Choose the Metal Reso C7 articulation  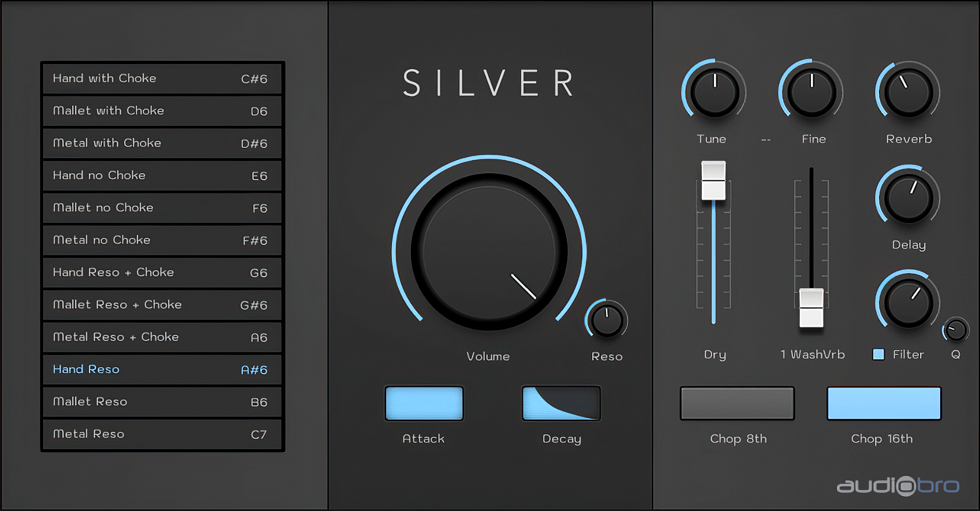tap(162, 434)
